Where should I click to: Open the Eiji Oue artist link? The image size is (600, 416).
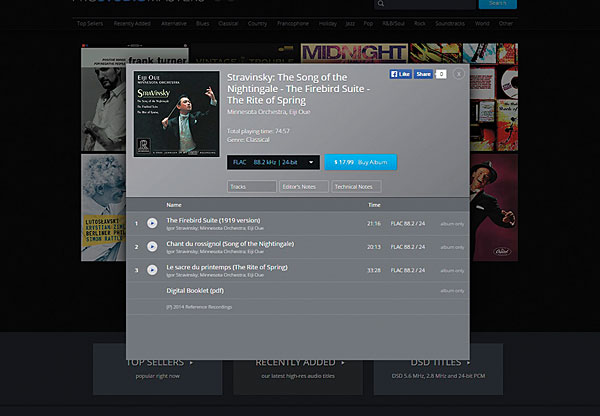click(x=300, y=112)
